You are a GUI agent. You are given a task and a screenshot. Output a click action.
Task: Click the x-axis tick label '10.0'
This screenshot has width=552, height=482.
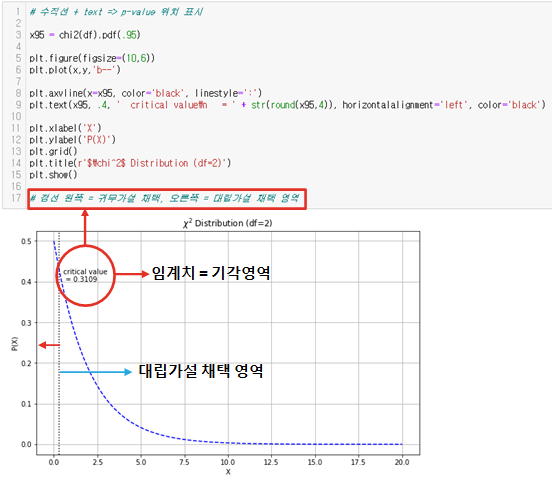228,462
